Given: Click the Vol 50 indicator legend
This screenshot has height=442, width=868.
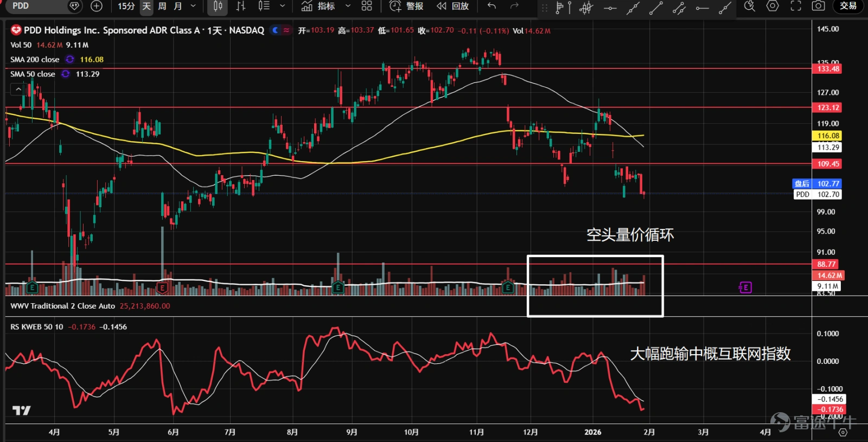Looking at the screenshot, I should [21, 45].
